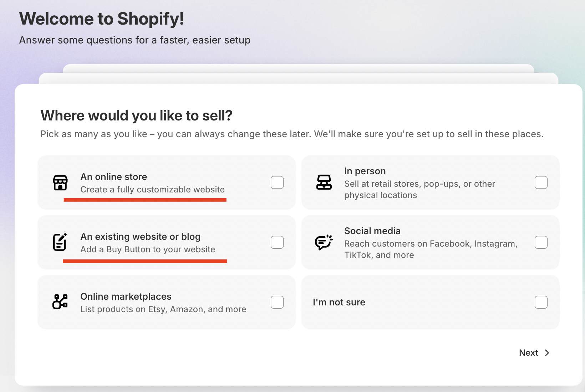Click the 'I'm not sure' label text
Image resolution: width=585 pixels, height=392 pixels.
point(339,302)
